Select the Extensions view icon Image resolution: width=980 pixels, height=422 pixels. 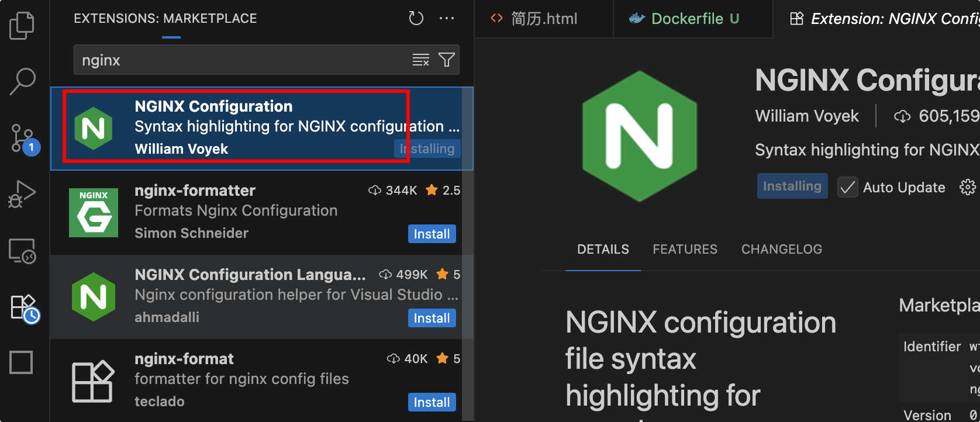tap(25, 309)
